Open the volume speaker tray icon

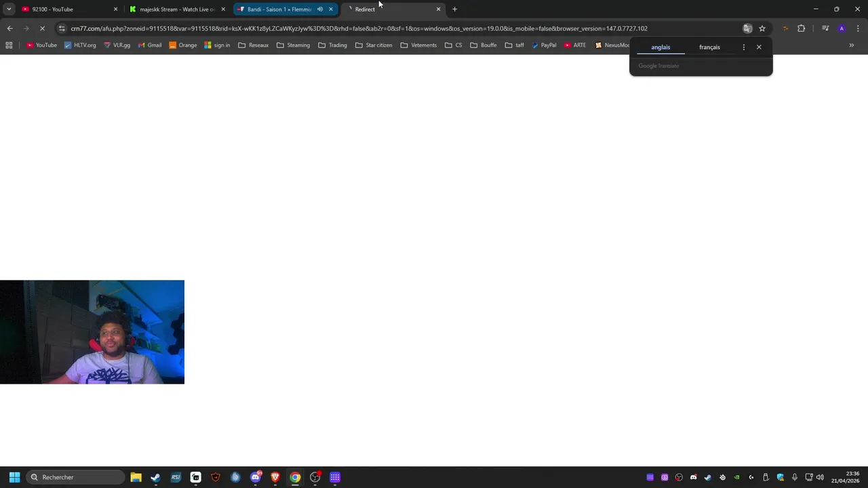(821, 477)
